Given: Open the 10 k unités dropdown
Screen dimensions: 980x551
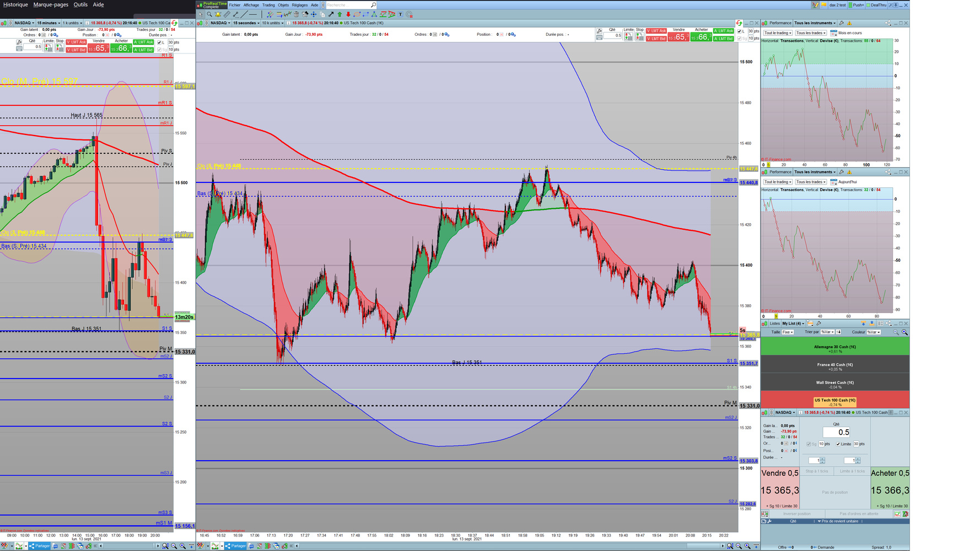Looking at the screenshot, I should [x=273, y=23].
